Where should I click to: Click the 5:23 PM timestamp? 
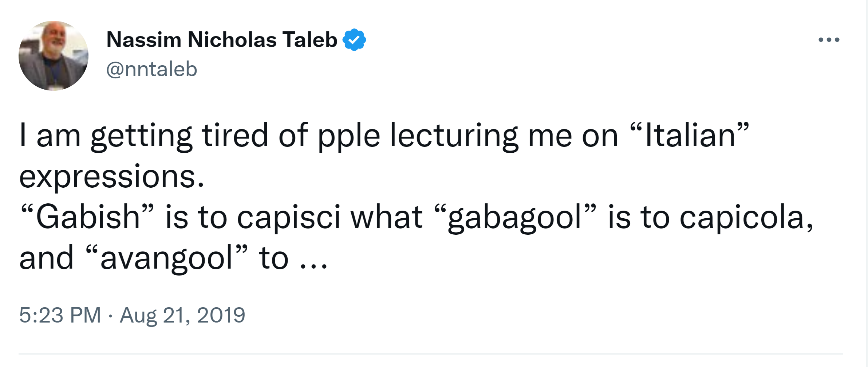point(60,315)
